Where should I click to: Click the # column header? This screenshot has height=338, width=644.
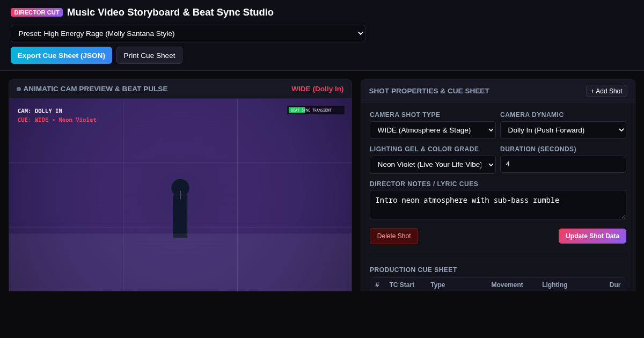click(377, 285)
